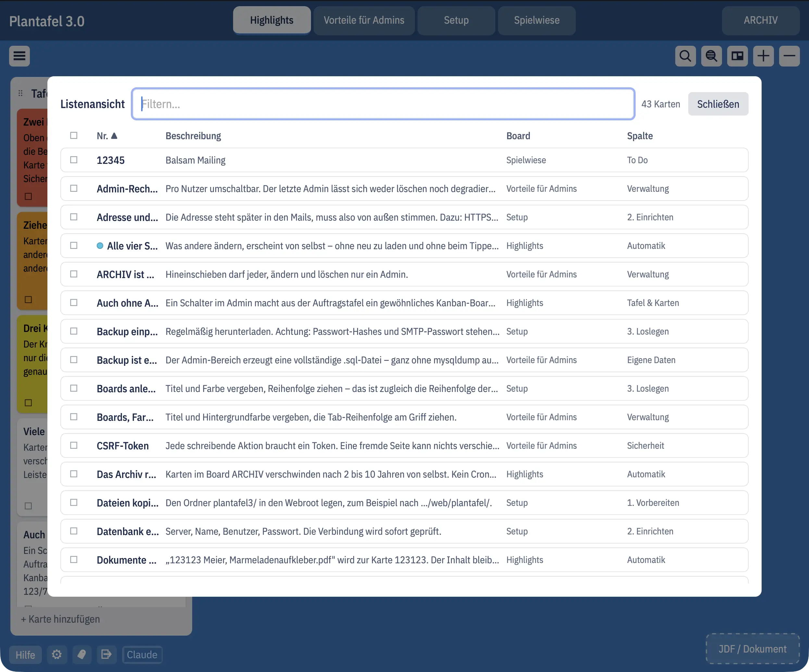Toggle the split layout icon
This screenshot has width=809, height=672.
pyautogui.click(x=737, y=56)
